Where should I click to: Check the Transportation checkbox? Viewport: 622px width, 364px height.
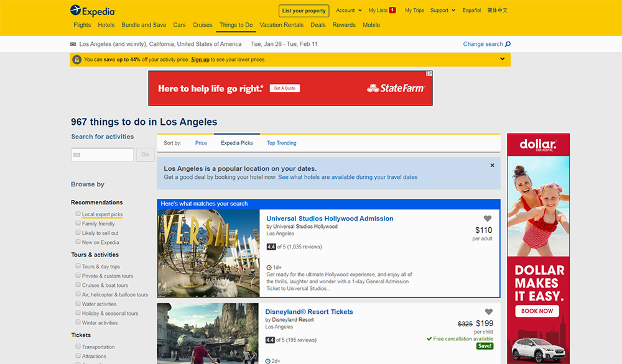pyautogui.click(x=78, y=346)
